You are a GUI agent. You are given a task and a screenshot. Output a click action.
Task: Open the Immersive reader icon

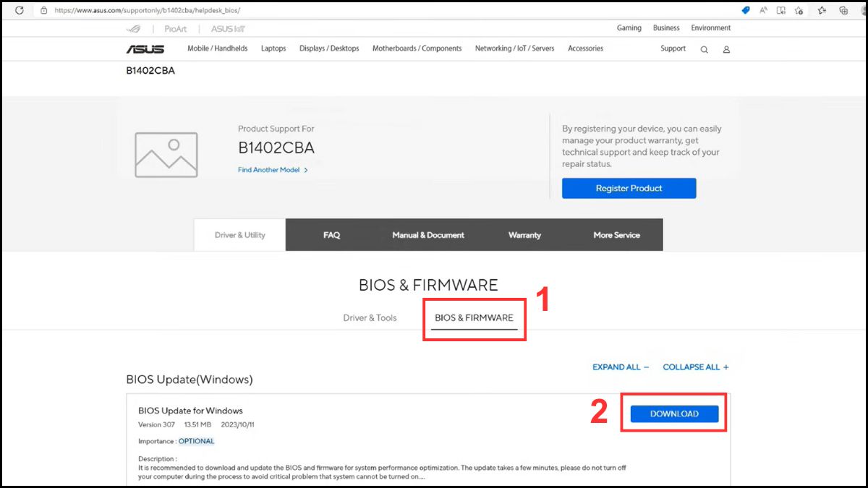click(781, 10)
